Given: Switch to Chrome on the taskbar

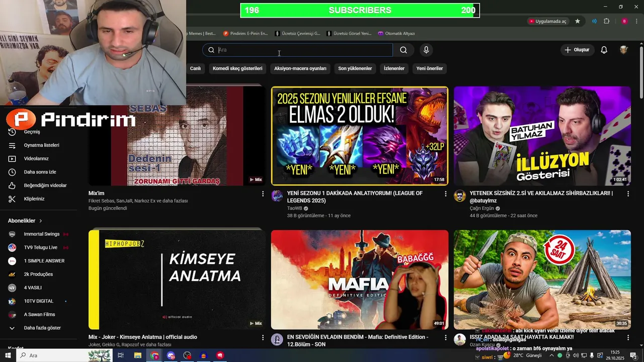Looking at the screenshot, I should 154,355.
